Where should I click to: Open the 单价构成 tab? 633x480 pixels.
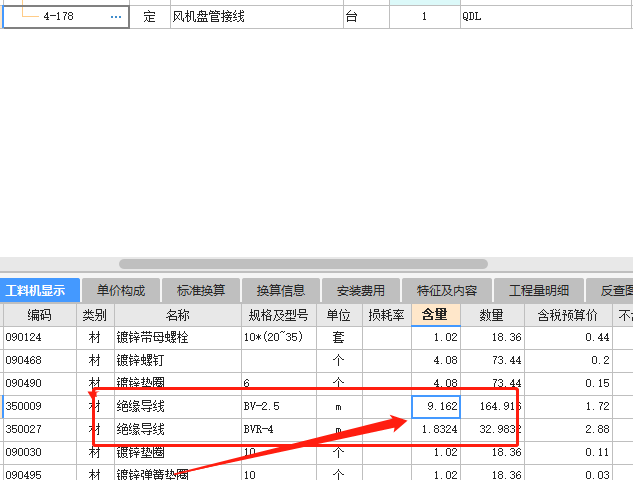tap(121, 290)
